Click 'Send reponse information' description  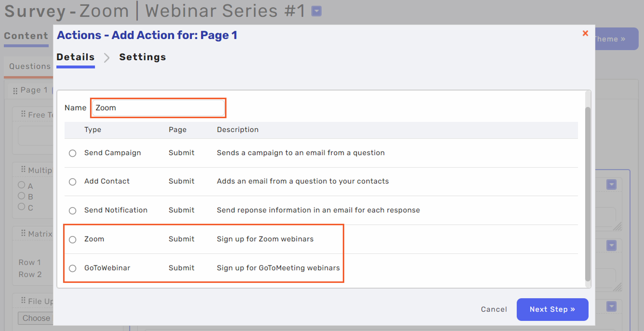tap(318, 210)
